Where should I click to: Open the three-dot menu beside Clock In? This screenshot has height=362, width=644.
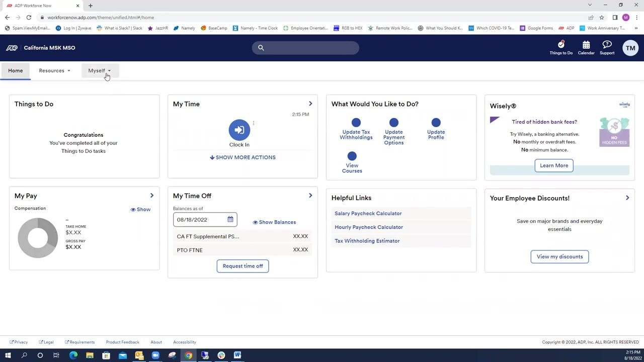point(254,123)
